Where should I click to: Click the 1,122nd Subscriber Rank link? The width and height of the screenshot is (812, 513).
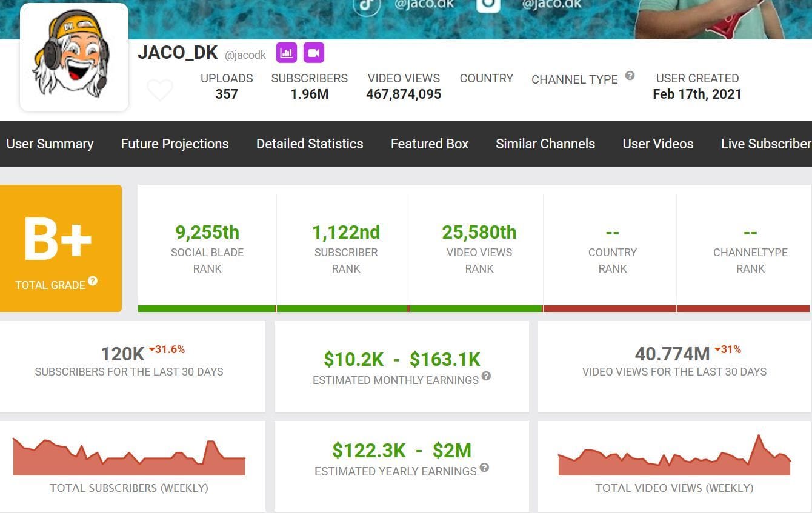[x=345, y=232]
